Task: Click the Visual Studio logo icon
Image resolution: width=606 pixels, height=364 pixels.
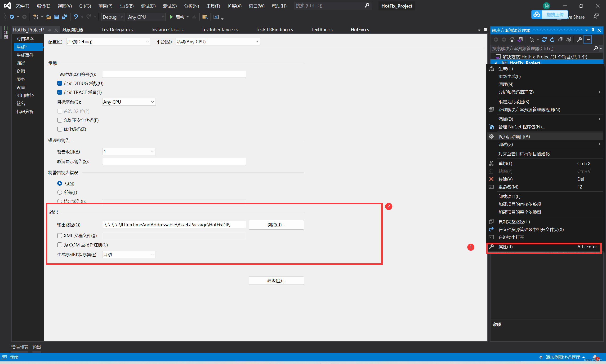Action: coord(8,6)
